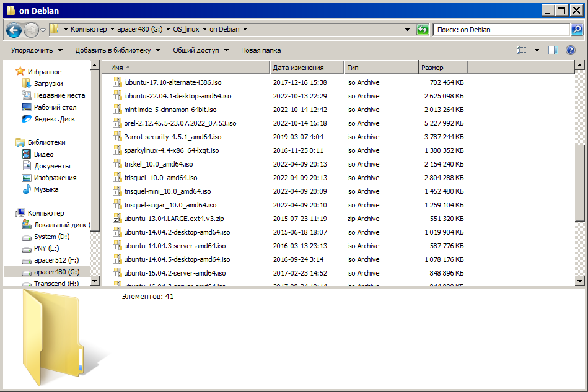The image size is (588, 392).
Task: Open help with the question mark icon
Action: (x=571, y=50)
